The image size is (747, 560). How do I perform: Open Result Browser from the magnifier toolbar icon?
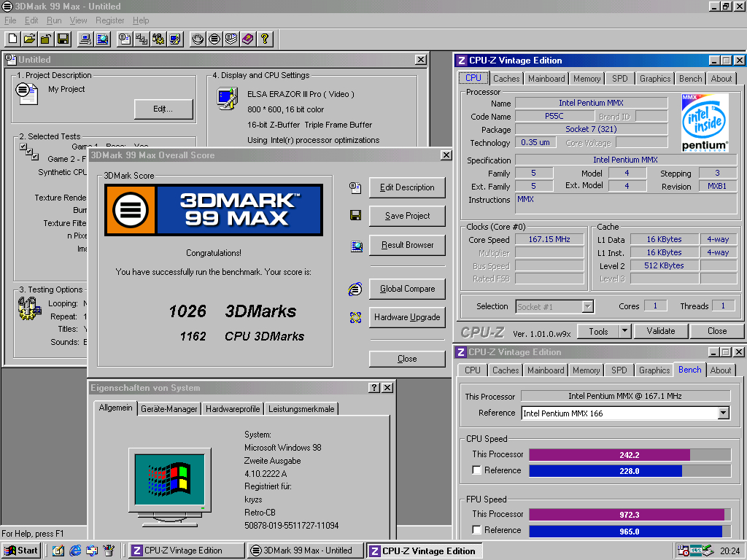coord(102,39)
